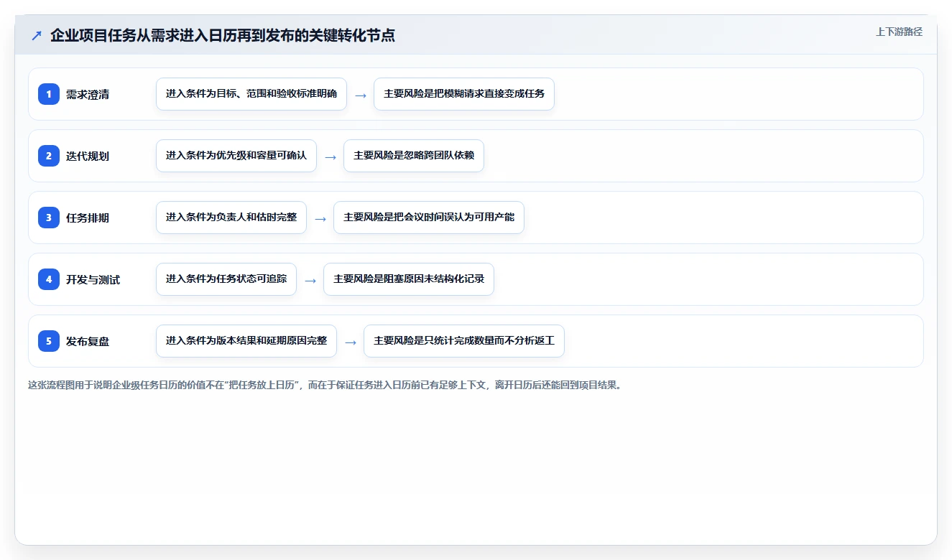This screenshot has height=560, width=952.
Task: Click the arrow in the 需求澄清 row
Action: pyautogui.click(x=361, y=95)
